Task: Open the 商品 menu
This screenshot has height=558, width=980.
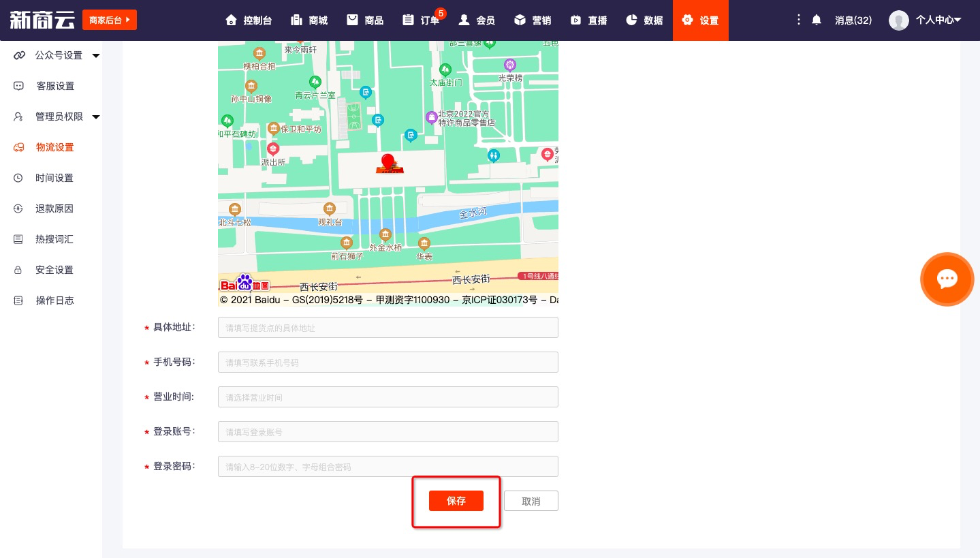Action: [365, 20]
